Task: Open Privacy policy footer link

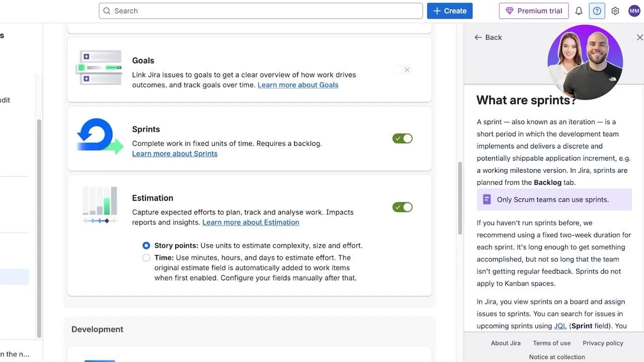Action: tap(603, 343)
